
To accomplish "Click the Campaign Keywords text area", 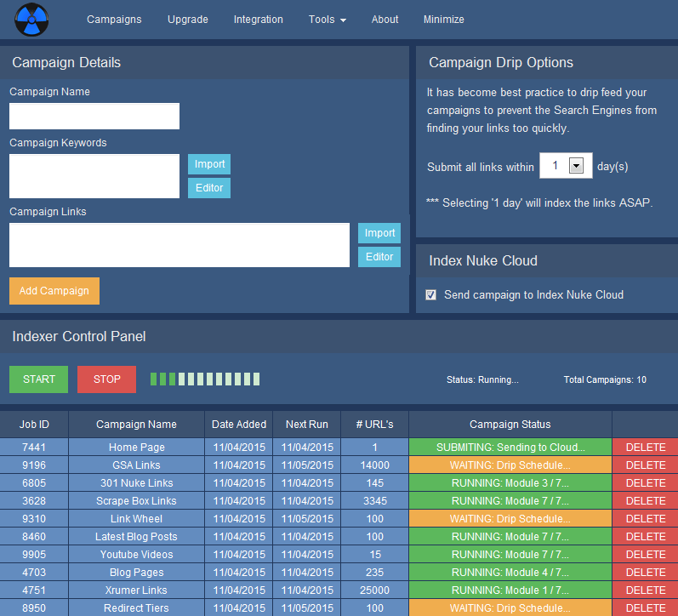I will point(94,176).
